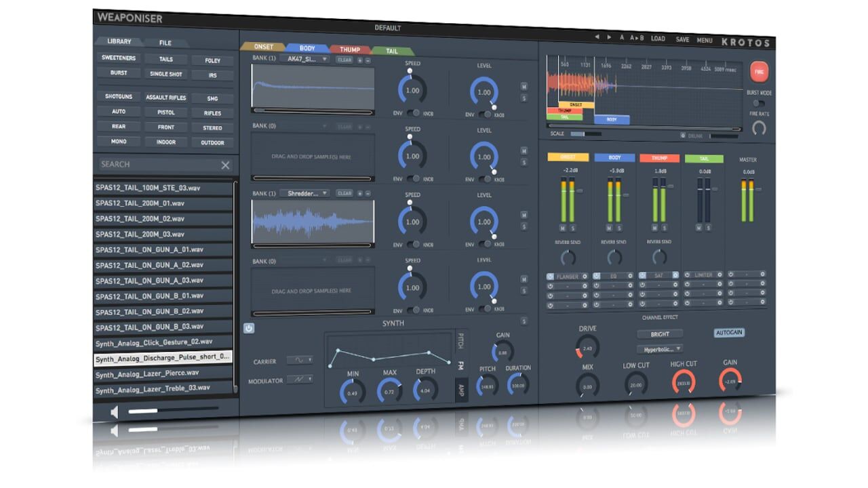Open the Carrier waveform dropdown
The height and width of the screenshot is (488, 868).
pyautogui.click(x=300, y=361)
